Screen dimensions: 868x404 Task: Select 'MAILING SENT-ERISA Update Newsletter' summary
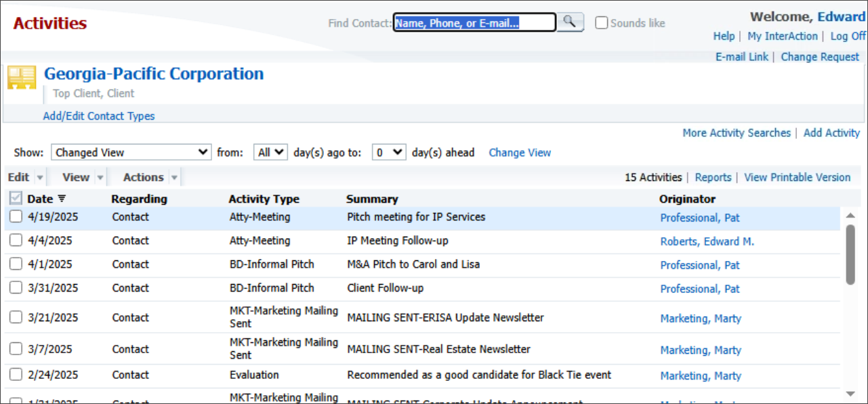pyautogui.click(x=445, y=317)
